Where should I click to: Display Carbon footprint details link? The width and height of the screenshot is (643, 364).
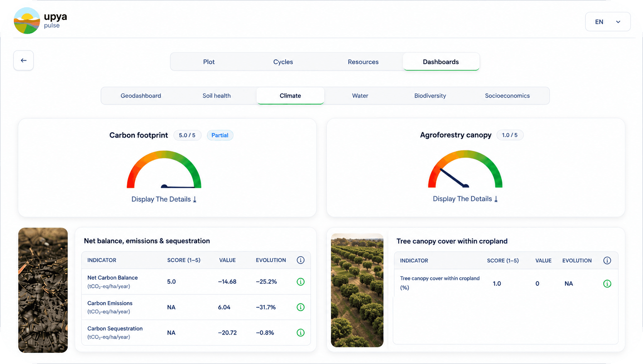point(164,199)
